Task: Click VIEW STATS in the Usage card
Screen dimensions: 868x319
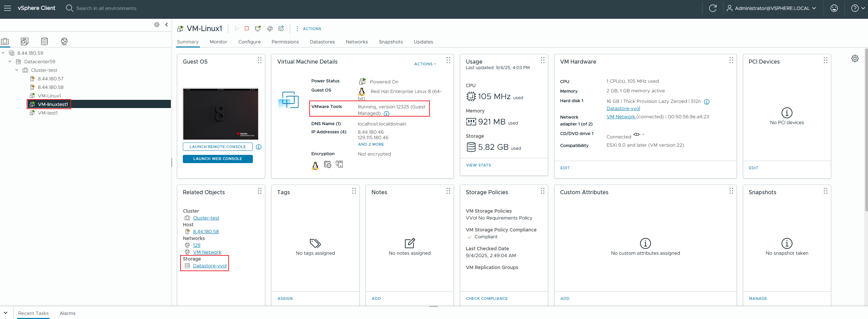Action: click(x=478, y=165)
